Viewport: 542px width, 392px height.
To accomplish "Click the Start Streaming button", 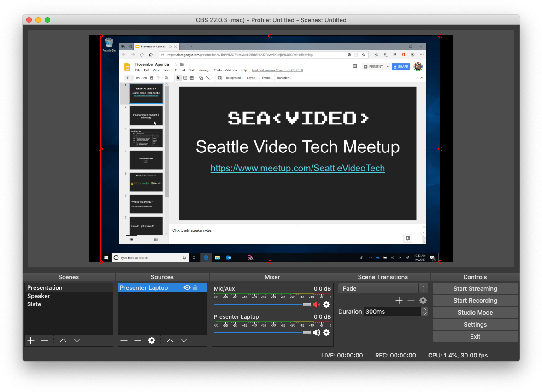I will coord(475,288).
